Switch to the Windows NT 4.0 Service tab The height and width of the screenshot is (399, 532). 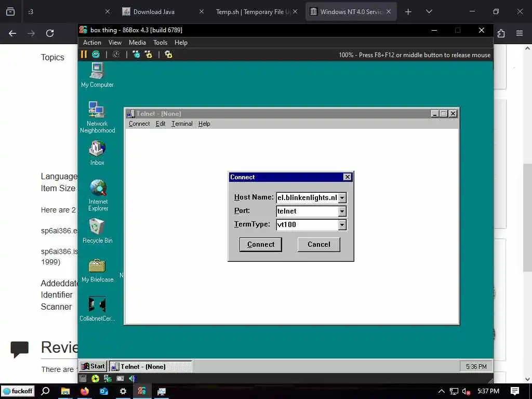pos(351,11)
